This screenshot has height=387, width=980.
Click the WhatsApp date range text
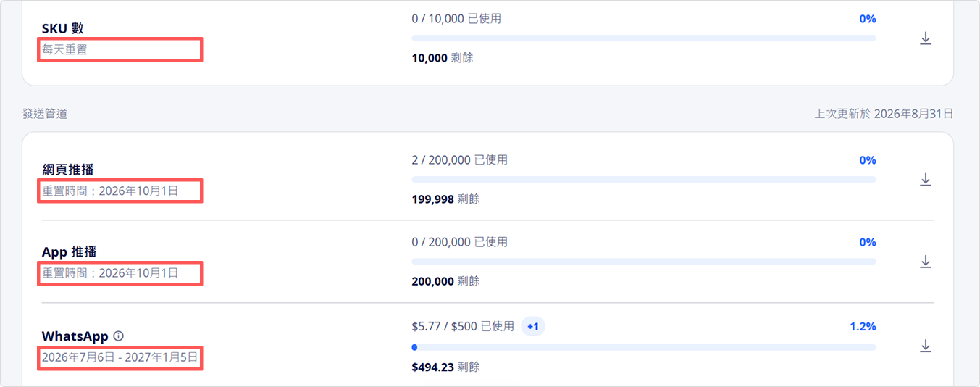point(120,357)
